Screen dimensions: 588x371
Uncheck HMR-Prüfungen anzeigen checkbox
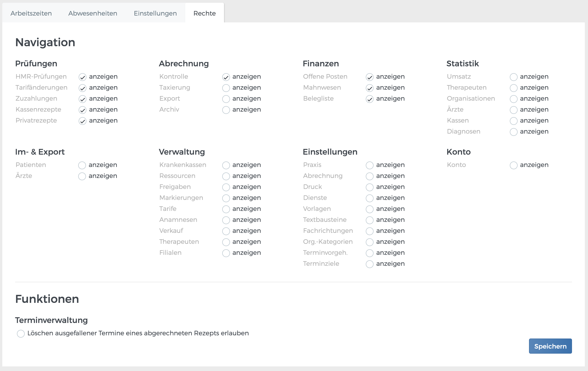pyautogui.click(x=83, y=77)
